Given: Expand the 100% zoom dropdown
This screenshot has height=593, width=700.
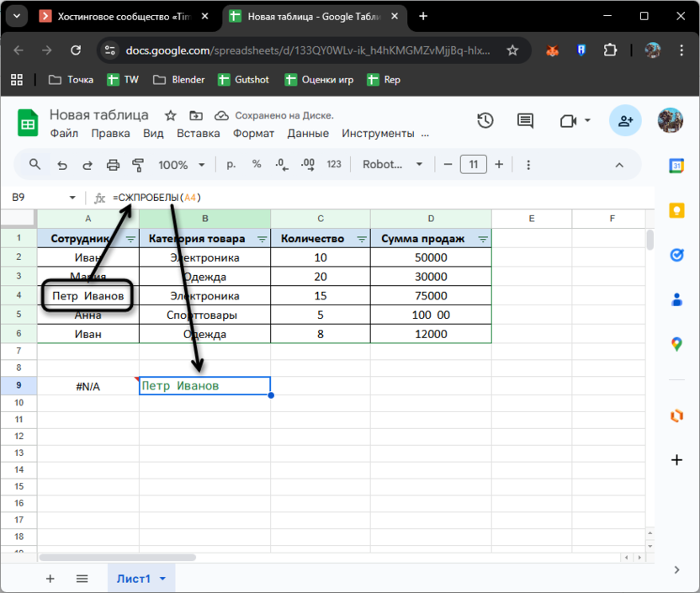Looking at the screenshot, I should click(180, 165).
